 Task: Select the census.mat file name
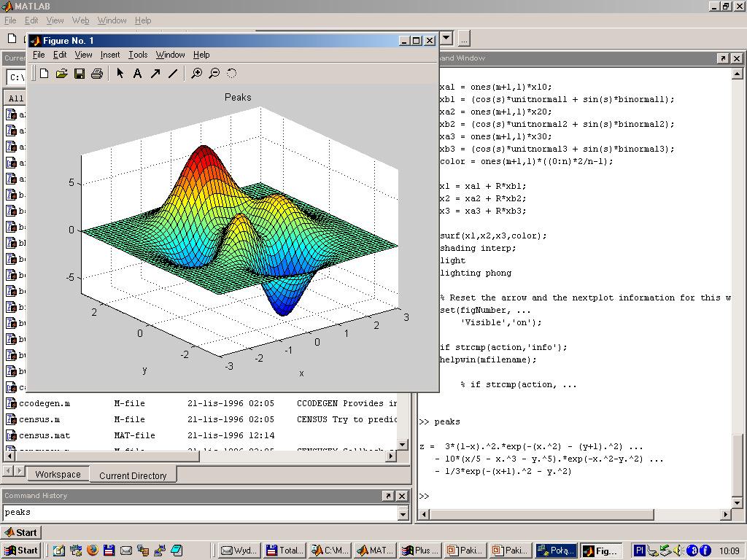coord(44,435)
